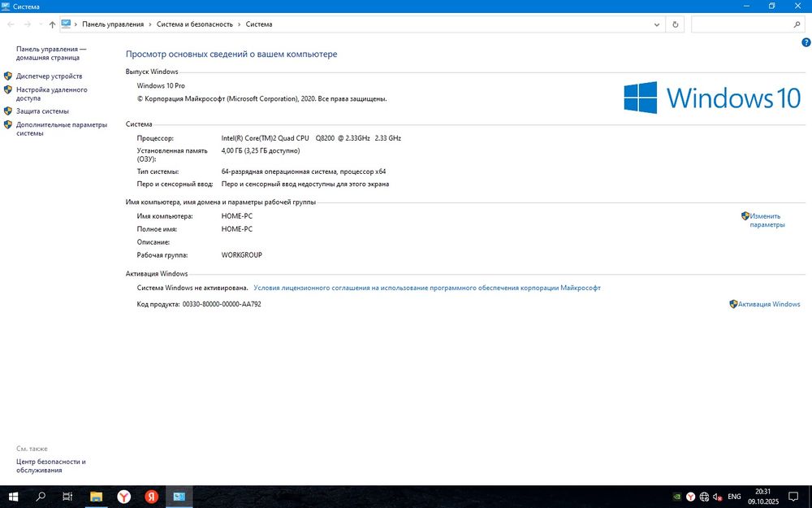The image size is (812, 508).
Task: Expand chevron after Система и безопасность breadcrumb
Action: 240,24
